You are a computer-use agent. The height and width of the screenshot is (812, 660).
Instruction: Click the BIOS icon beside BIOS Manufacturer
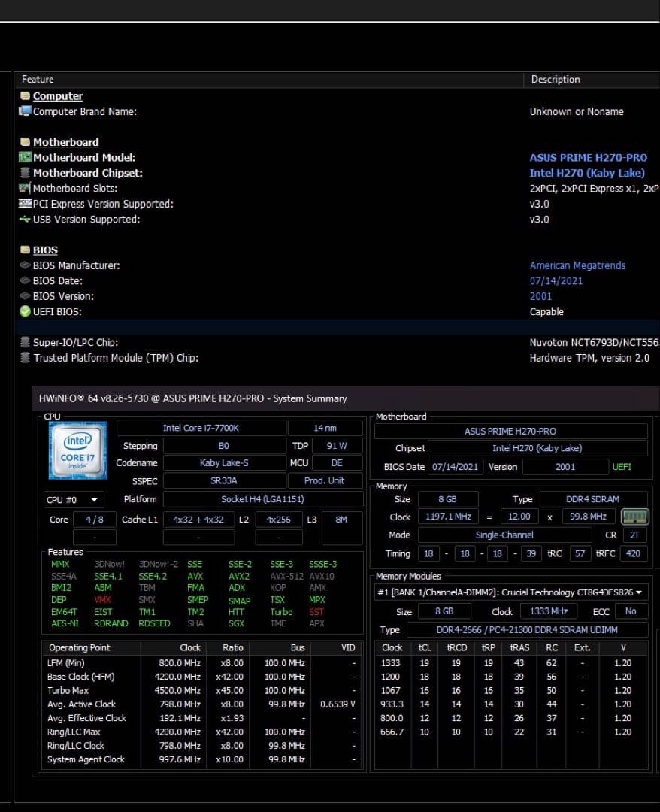24,265
